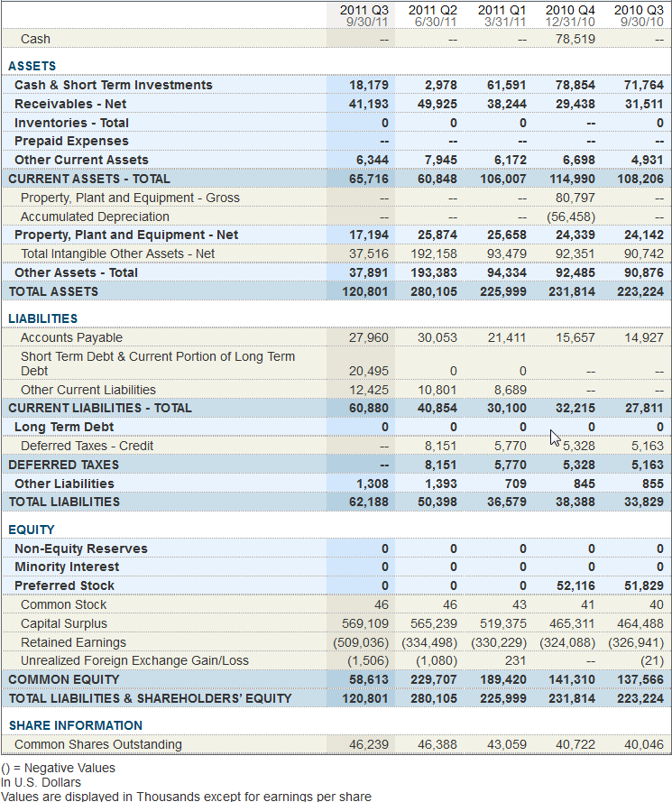Click the ASSETS section heading
Viewport: 672px width, 802px height.
pos(32,66)
